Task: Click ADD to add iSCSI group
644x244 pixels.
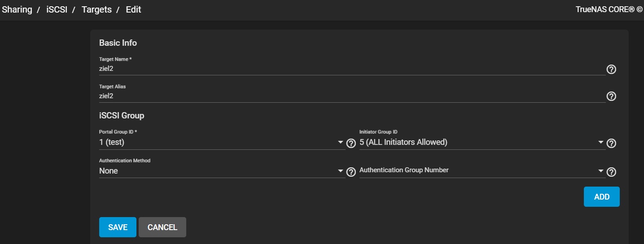Action: (601, 197)
